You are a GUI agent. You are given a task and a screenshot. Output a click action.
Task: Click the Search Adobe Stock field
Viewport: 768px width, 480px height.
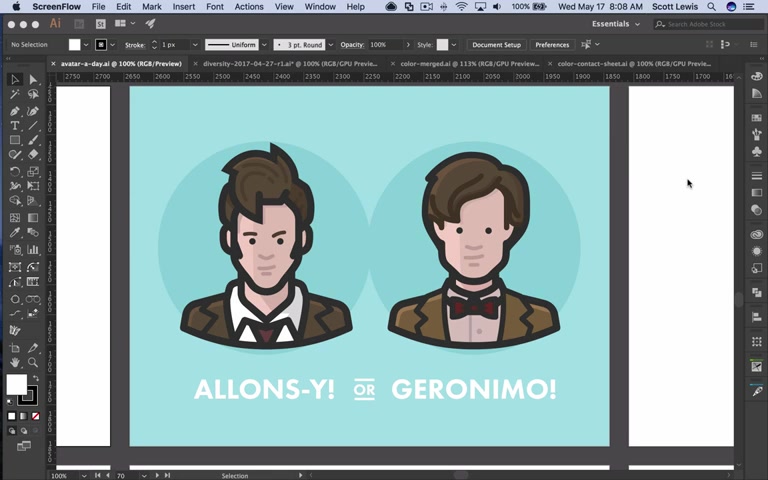pos(709,24)
